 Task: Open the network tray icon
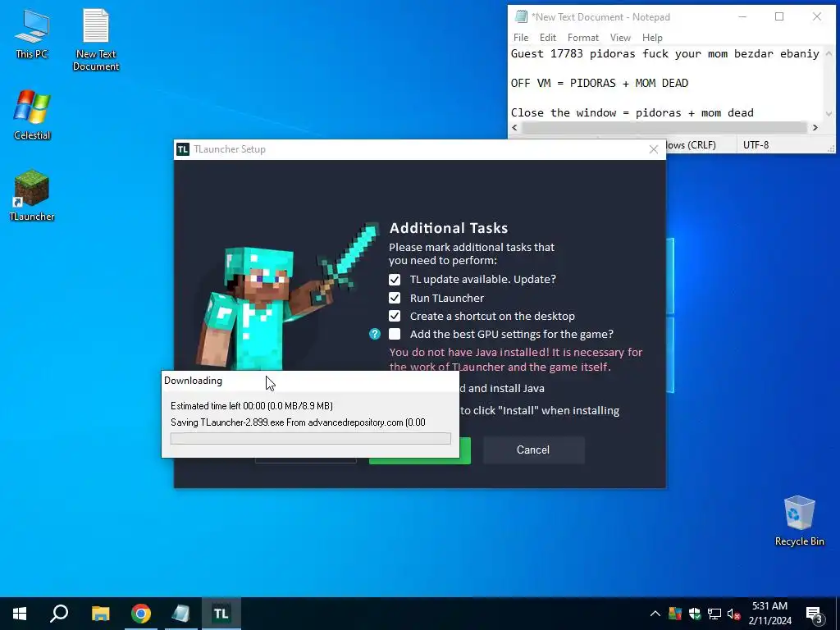point(714,614)
